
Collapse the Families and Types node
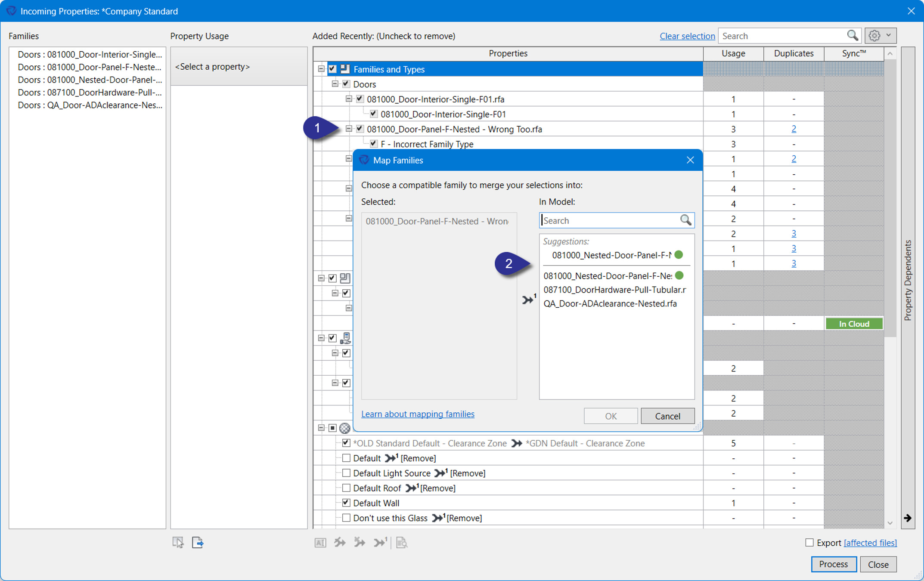[321, 69]
